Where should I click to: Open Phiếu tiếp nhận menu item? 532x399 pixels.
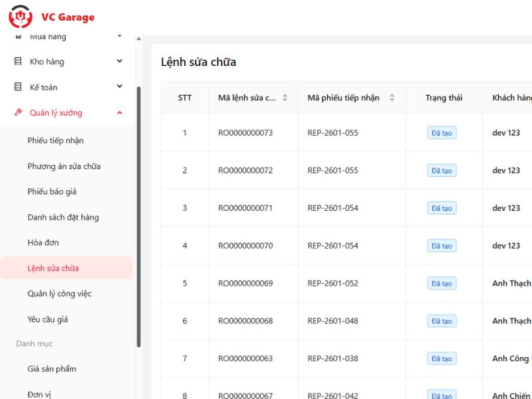(55, 140)
